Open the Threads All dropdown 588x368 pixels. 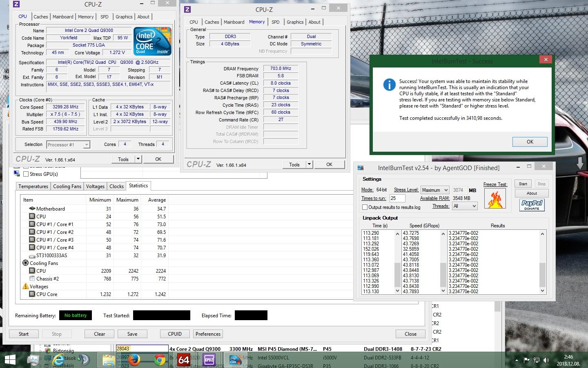click(x=465, y=206)
